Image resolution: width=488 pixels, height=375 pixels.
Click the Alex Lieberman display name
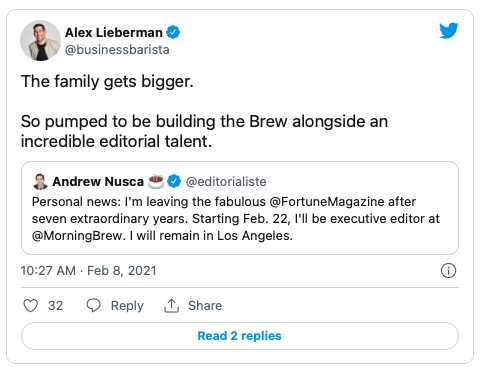tap(114, 33)
